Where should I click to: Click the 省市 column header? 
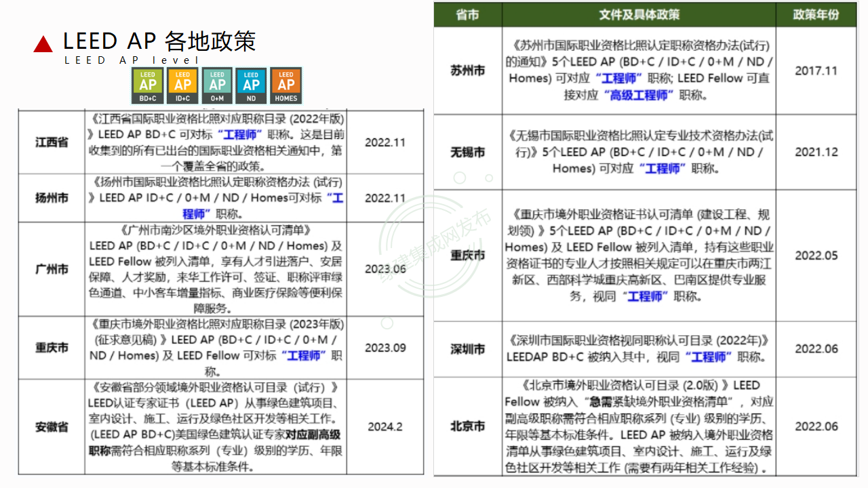tap(468, 14)
